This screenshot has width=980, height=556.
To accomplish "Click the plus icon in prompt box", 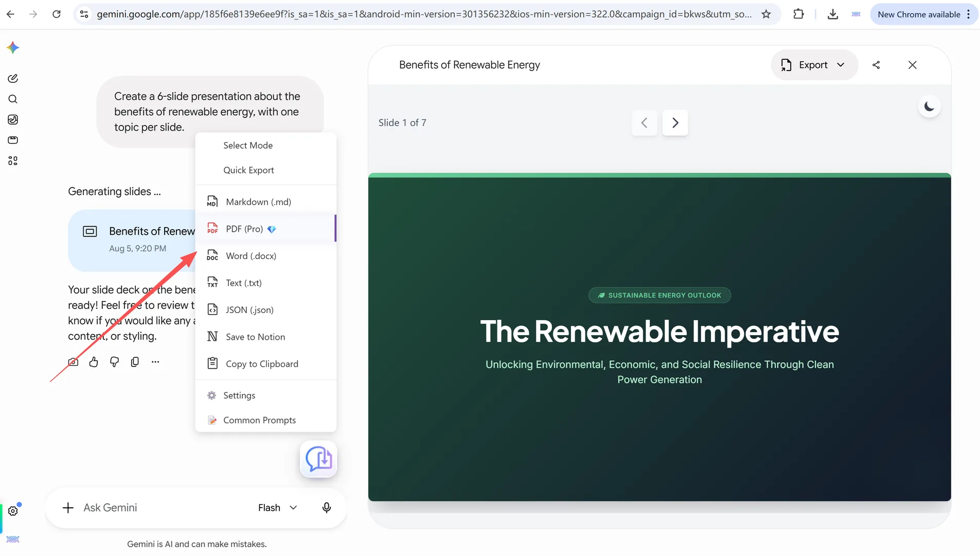I will coord(68,508).
